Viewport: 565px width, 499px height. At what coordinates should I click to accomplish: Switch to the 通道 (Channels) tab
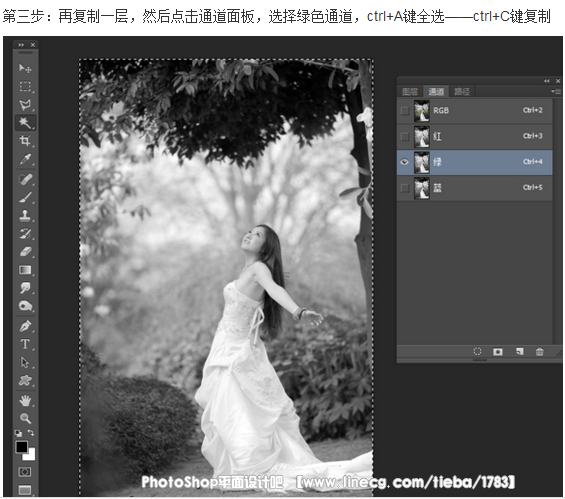(x=436, y=92)
